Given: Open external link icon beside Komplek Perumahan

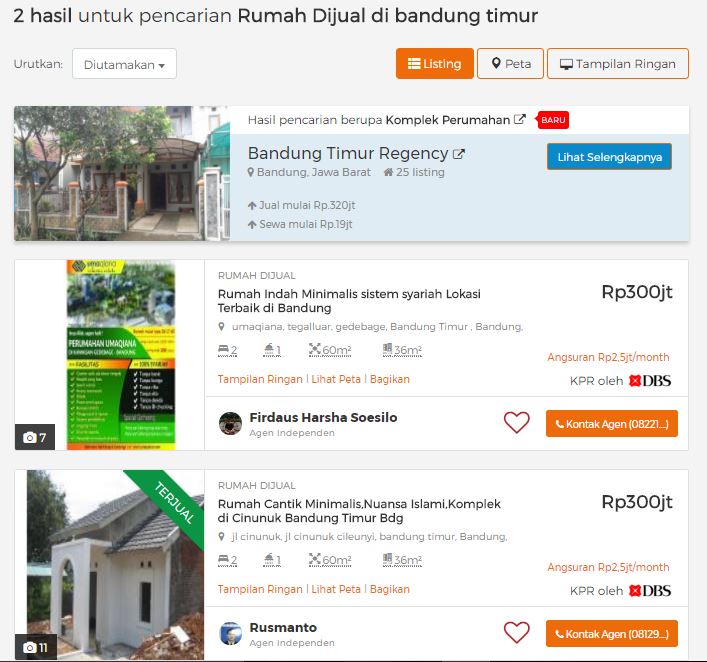Looking at the screenshot, I should coord(520,120).
